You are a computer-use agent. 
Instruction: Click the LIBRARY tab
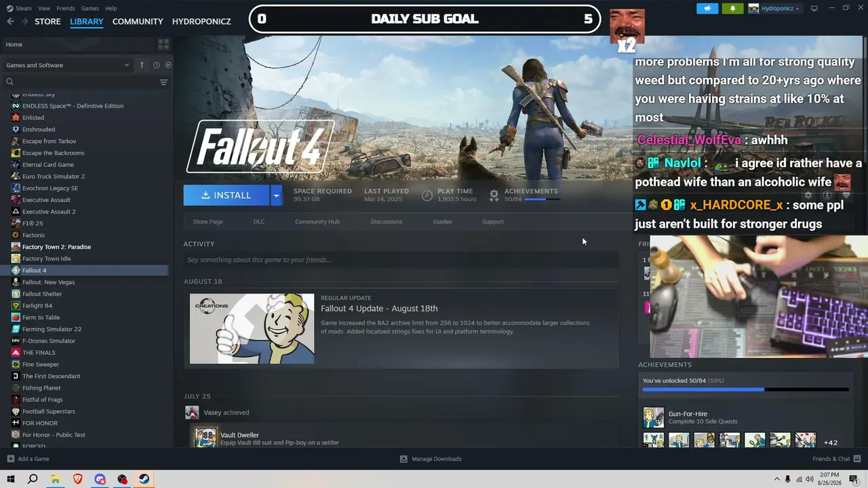click(x=87, y=22)
